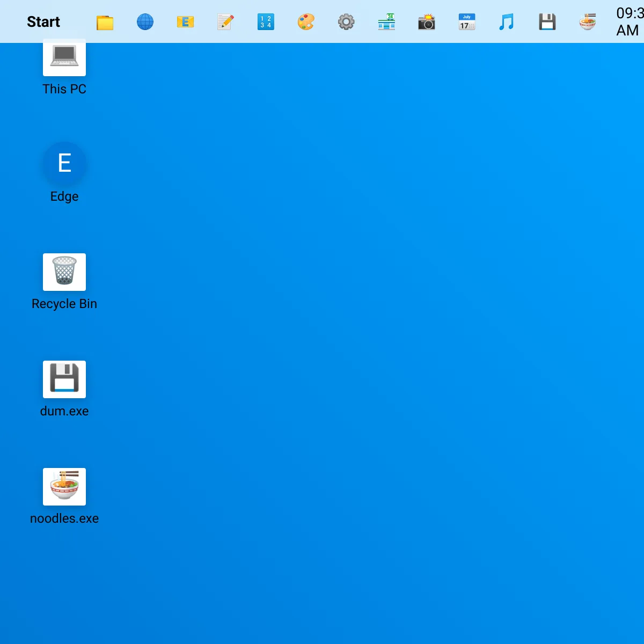Launch the Calculator app from taskbar
This screenshot has width=644, height=644.
[266, 21]
